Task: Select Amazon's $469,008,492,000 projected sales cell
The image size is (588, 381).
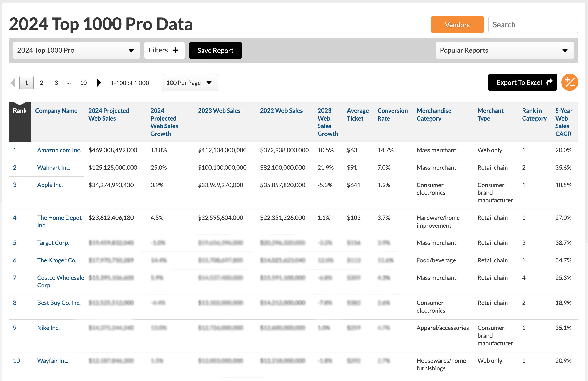Action: click(113, 150)
